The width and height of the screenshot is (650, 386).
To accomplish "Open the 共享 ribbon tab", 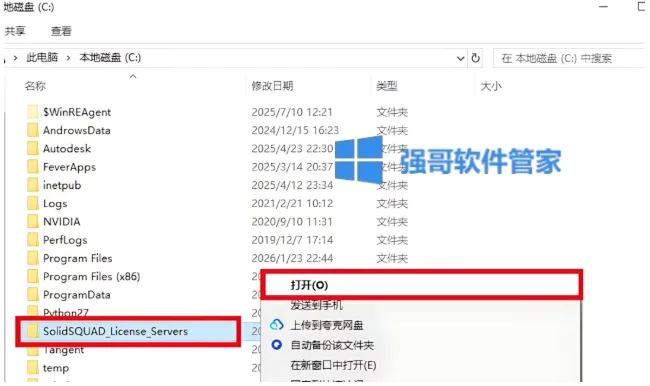I will pyautogui.click(x=15, y=31).
